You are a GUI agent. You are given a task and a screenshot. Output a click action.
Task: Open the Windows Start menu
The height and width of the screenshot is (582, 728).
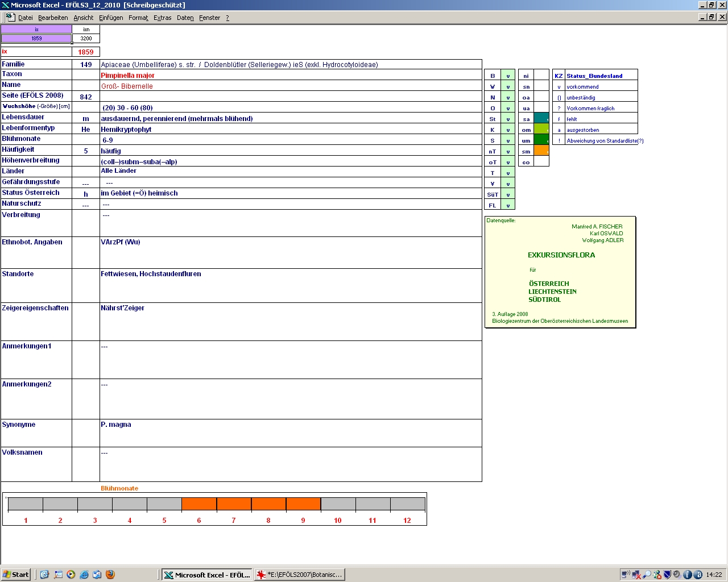15,575
